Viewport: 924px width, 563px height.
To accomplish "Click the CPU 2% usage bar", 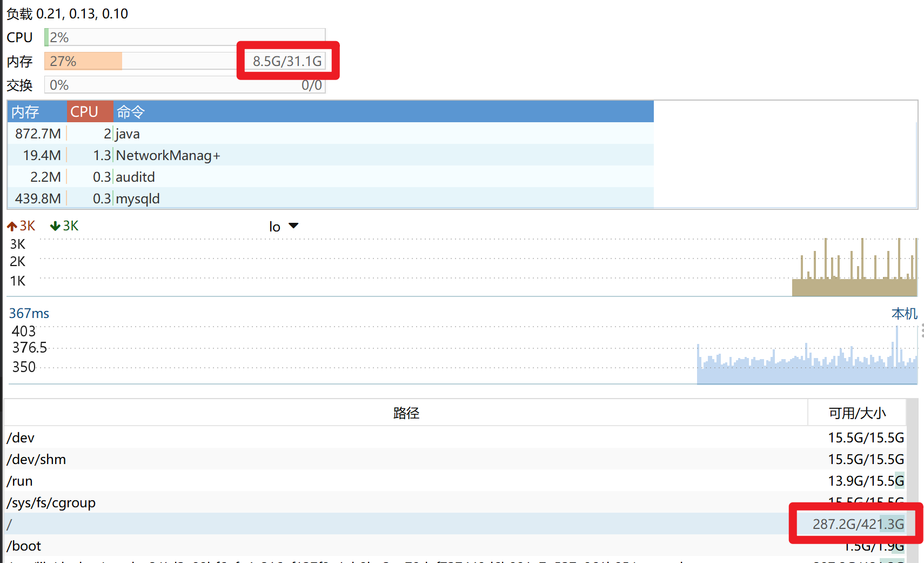I will [185, 37].
